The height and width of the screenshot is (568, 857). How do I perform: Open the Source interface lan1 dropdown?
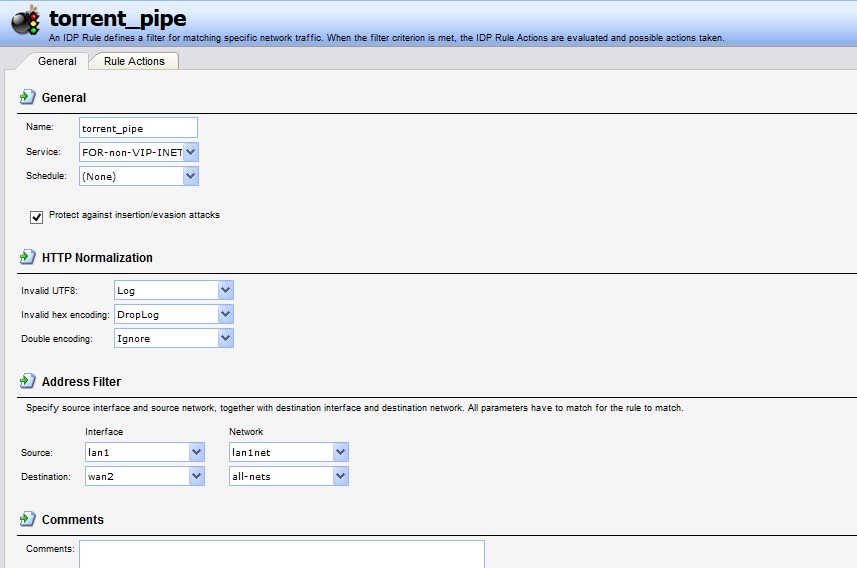click(x=196, y=452)
